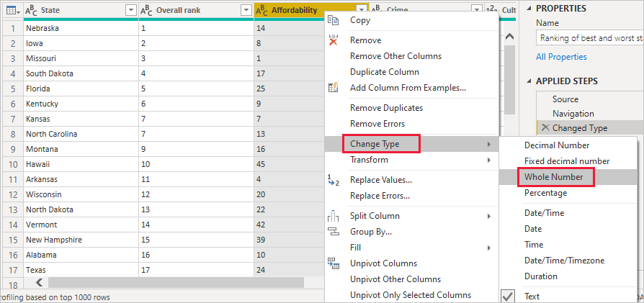Viewport: 644px width, 303px height.
Task: Click the Add Column From Examples icon
Action: tap(333, 88)
